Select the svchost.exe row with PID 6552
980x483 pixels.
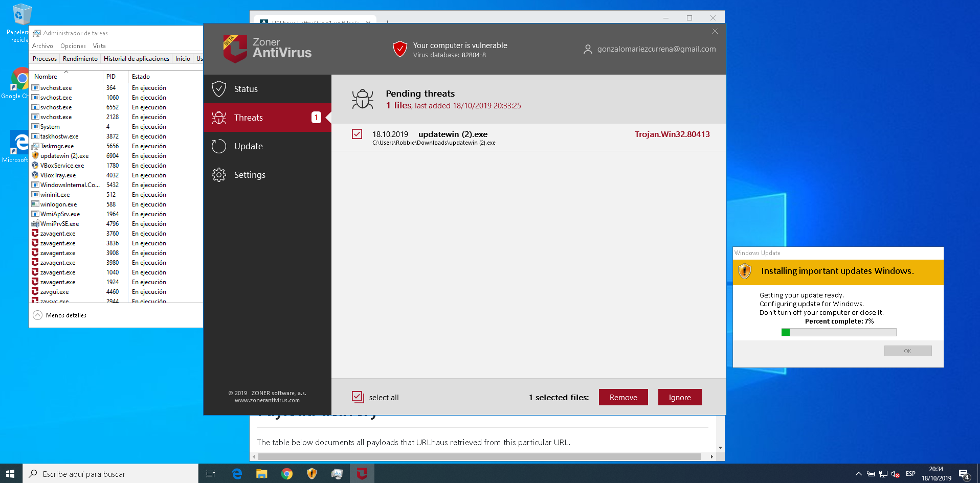click(117, 107)
